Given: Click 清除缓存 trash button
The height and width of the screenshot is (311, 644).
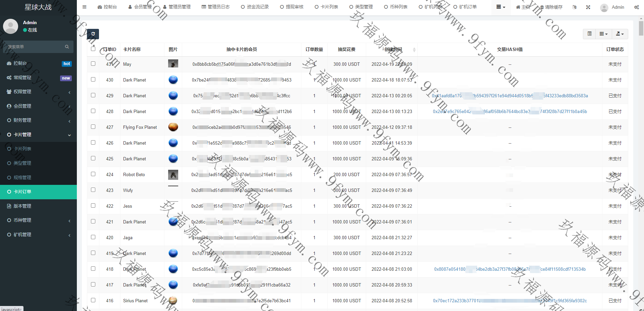Looking at the screenshot, I should [x=551, y=7].
